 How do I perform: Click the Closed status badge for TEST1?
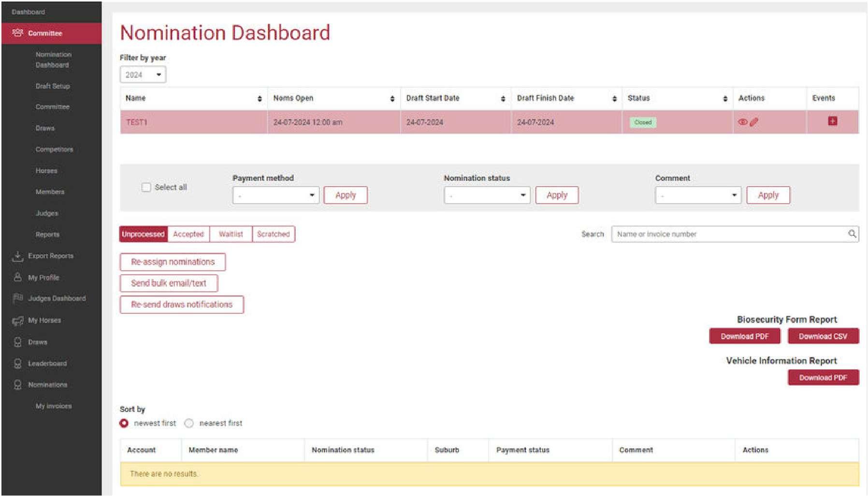coord(643,122)
